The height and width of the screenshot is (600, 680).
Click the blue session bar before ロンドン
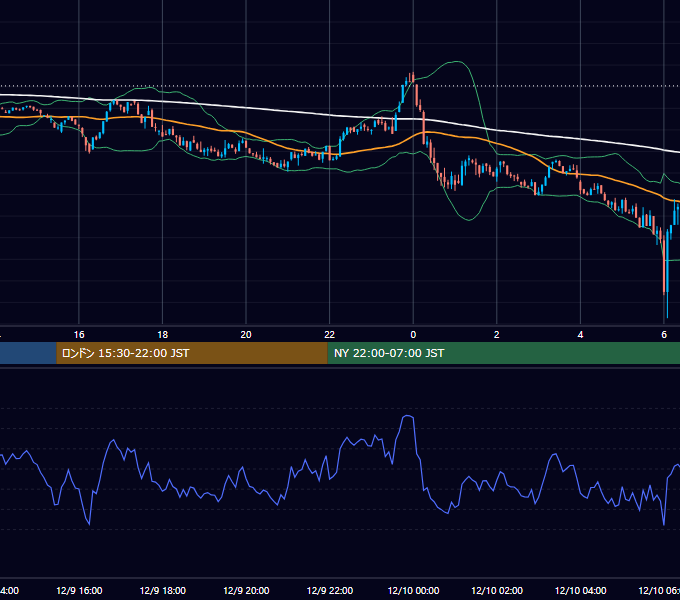tap(28, 353)
